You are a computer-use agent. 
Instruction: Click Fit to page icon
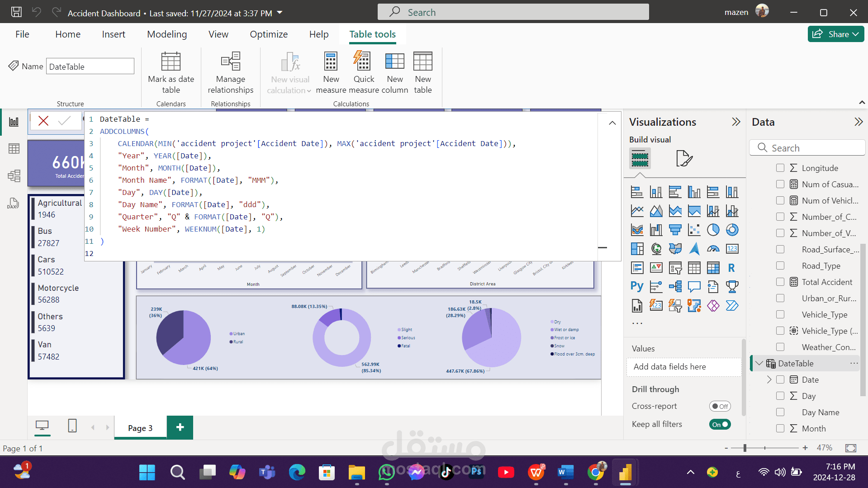850,448
